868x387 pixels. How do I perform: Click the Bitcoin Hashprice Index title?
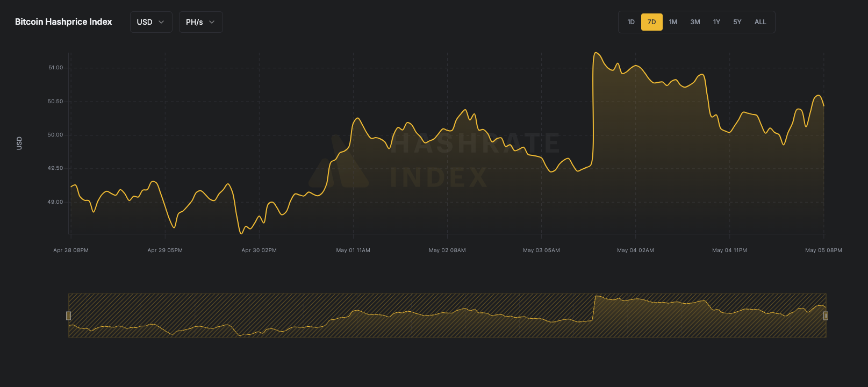(63, 22)
